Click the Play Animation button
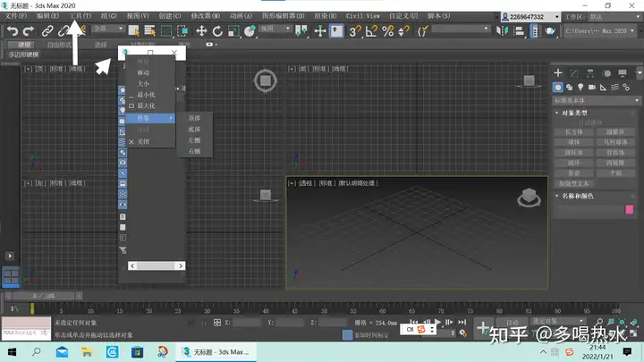Image resolution: width=644 pixels, height=362 pixels. (x=437, y=322)
